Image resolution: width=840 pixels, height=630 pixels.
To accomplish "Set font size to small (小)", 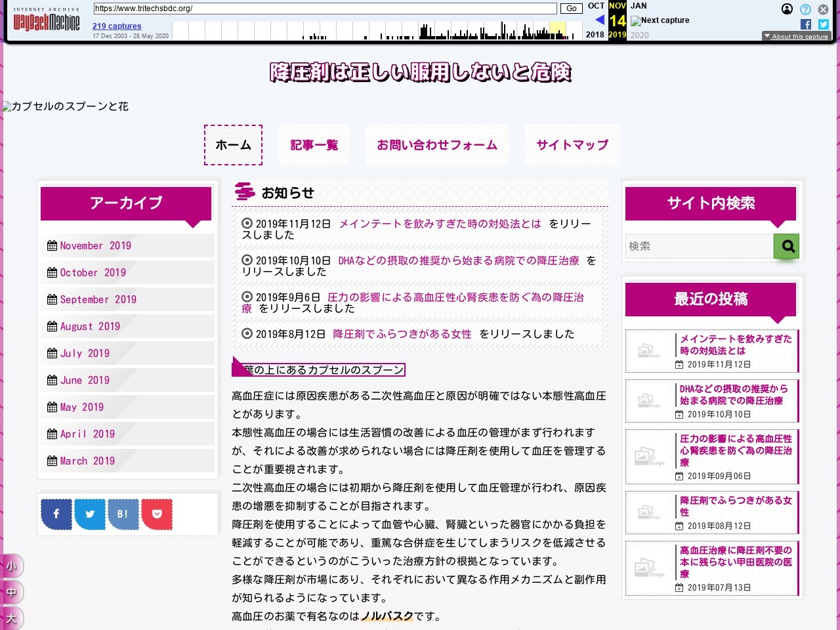I will coord(12,566).
